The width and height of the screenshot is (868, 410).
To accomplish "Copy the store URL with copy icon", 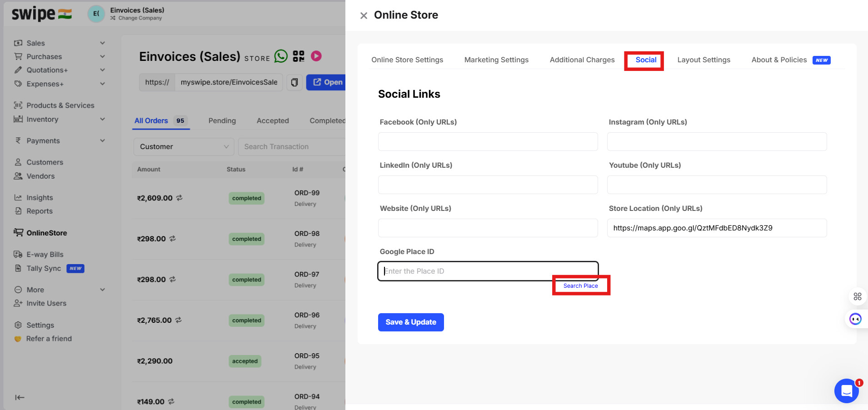I will (294, 82).
